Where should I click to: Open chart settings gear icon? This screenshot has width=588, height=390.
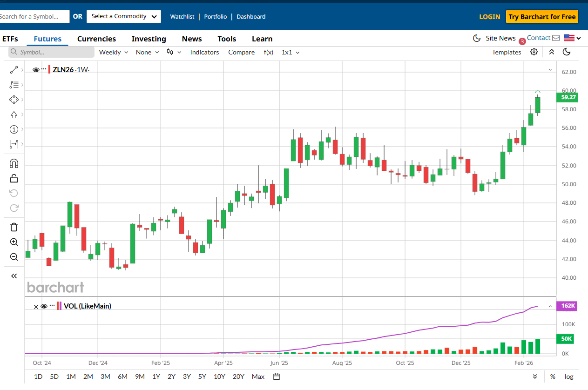click(534, 52)
